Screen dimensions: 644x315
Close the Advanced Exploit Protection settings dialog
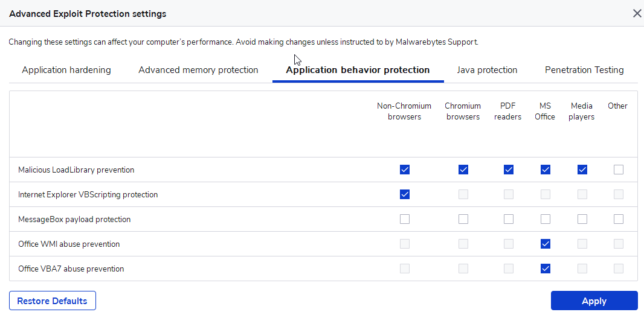coord(637,13)
